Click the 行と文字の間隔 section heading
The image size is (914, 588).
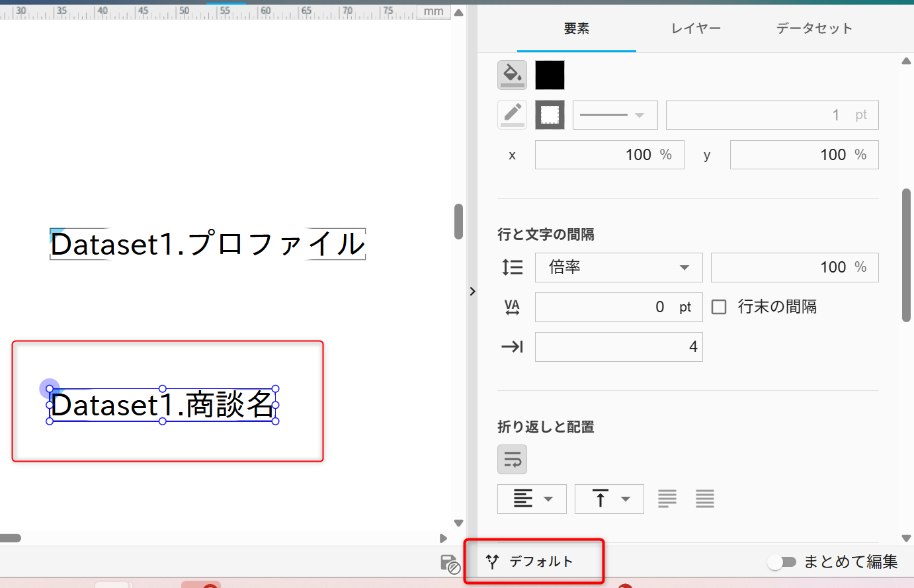(x=546, y=235)
